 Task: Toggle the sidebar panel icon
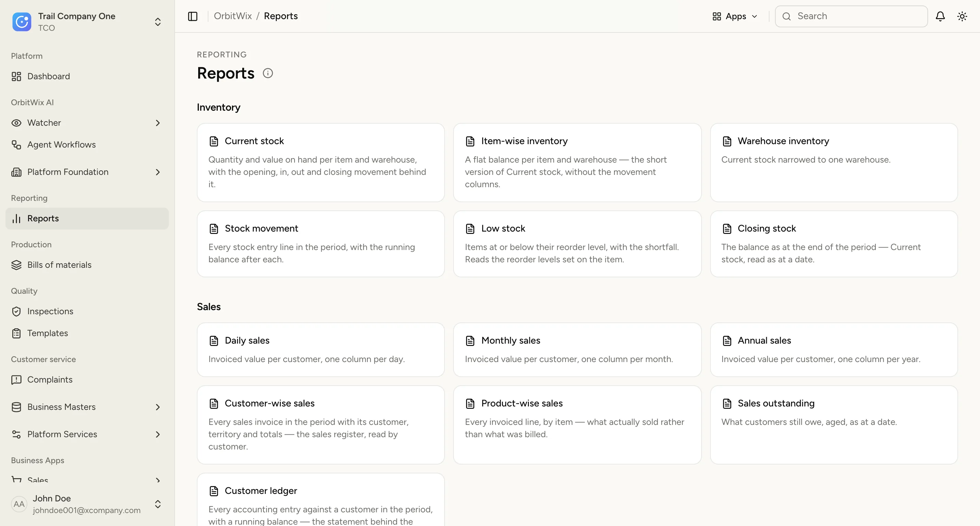(192, 16)
